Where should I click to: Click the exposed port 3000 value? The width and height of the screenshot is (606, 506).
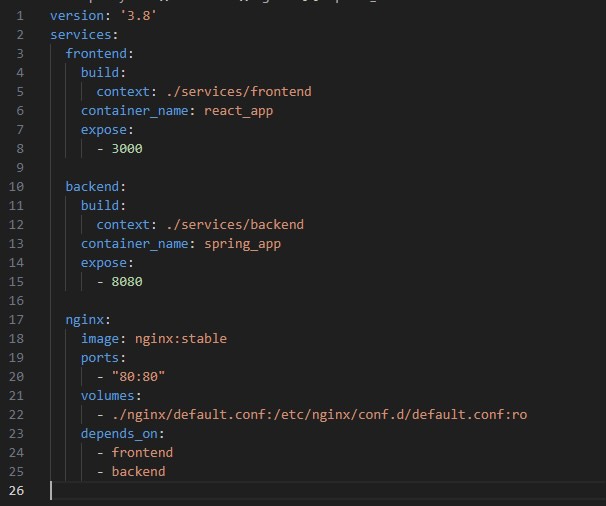tap(127, 149)
